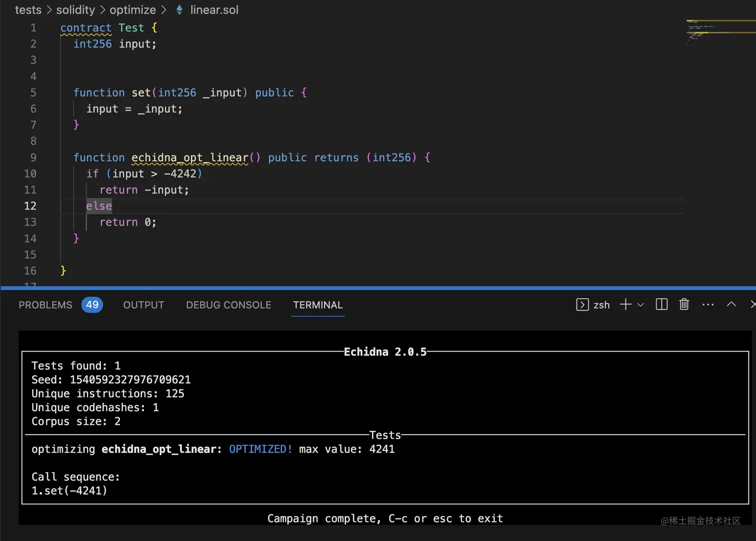This screenshot has width=756, height=541.
Task: Add a new terminal with plus icon
Action: click(x=625, y=304)
